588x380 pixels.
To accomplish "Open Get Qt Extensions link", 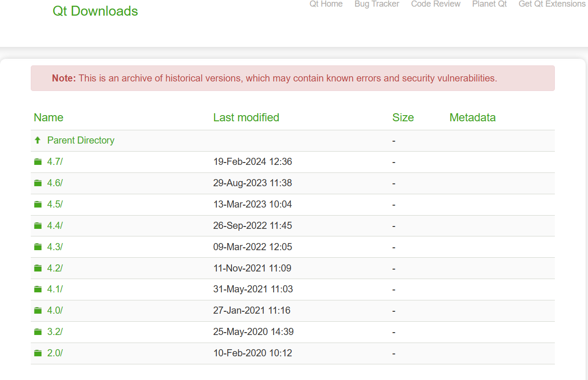I will pos(552,4).
